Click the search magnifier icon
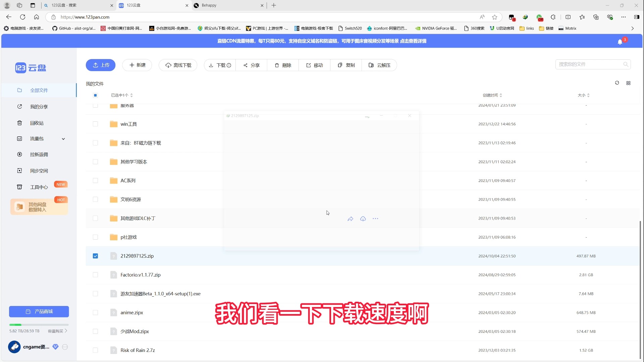This screenshot has height=362, width=644. click(626, 64)
